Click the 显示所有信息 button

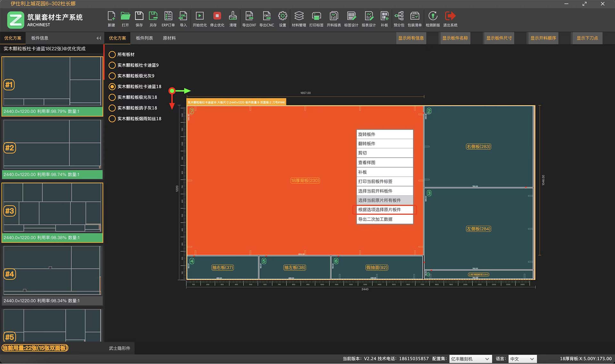[x=411, y=38]
